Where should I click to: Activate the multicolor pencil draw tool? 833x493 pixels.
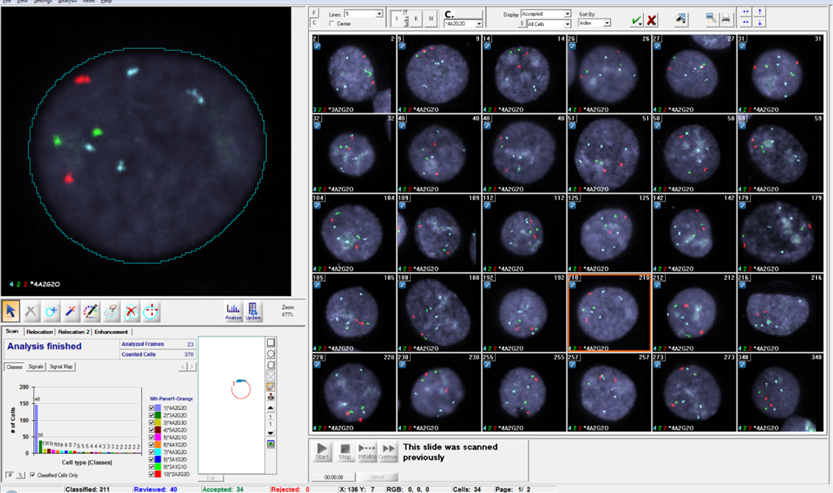[x=91, y=311]
